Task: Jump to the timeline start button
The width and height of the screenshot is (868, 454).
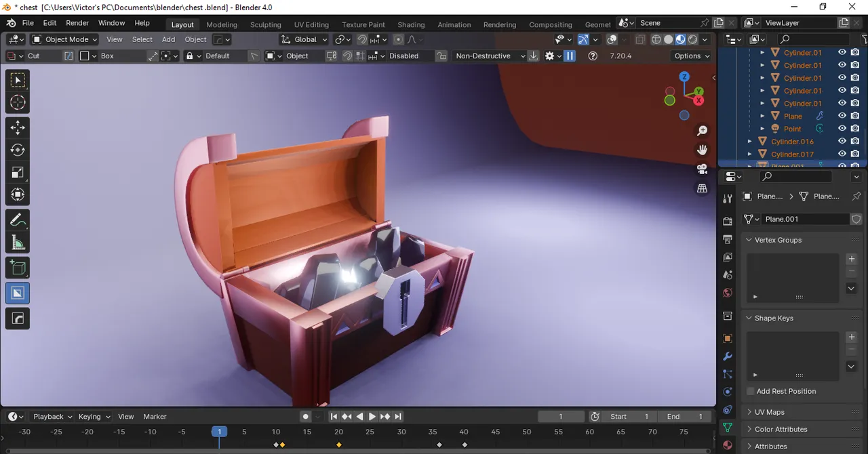Action: (334, 417)
